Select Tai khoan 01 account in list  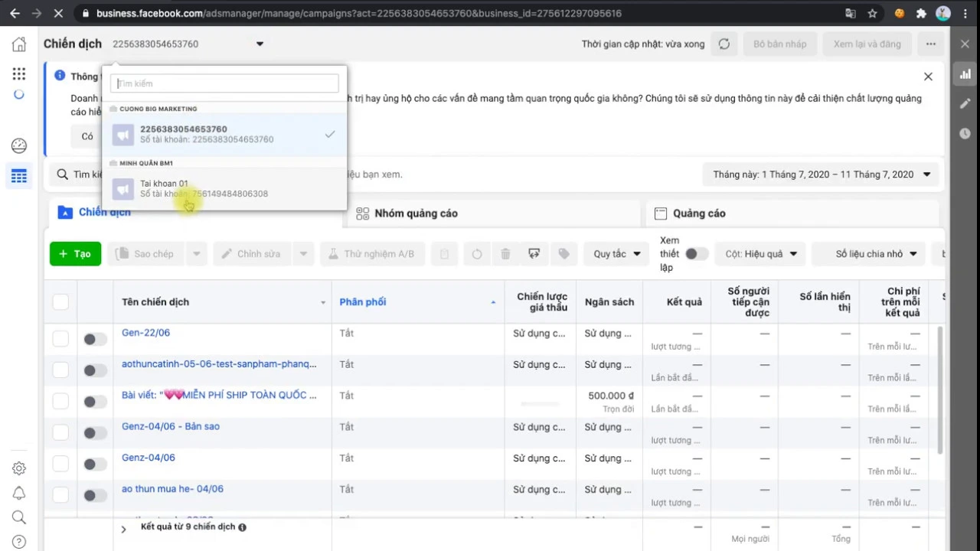click(224, 189)
